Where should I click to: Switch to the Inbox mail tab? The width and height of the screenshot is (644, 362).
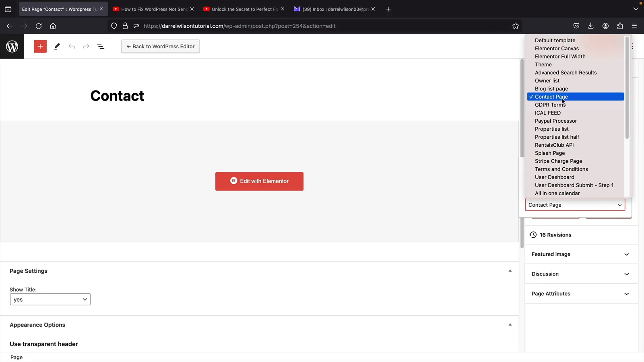click(x=335, y=9)
